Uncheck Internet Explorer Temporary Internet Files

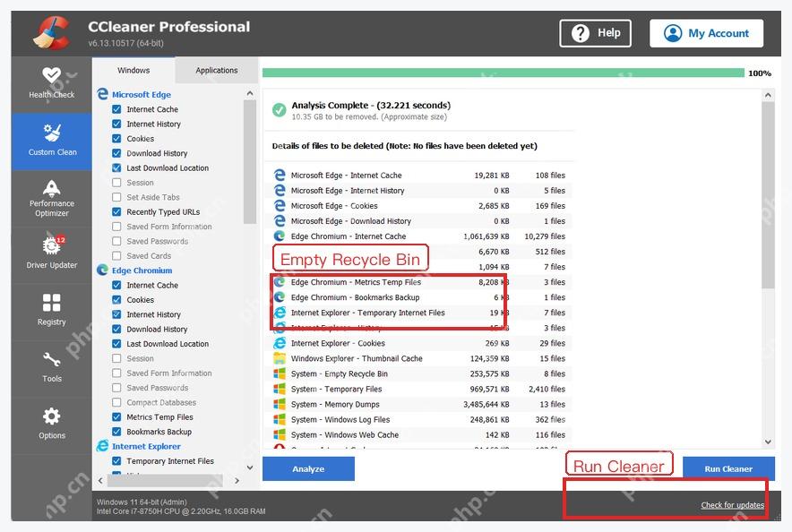click(116, 461)
